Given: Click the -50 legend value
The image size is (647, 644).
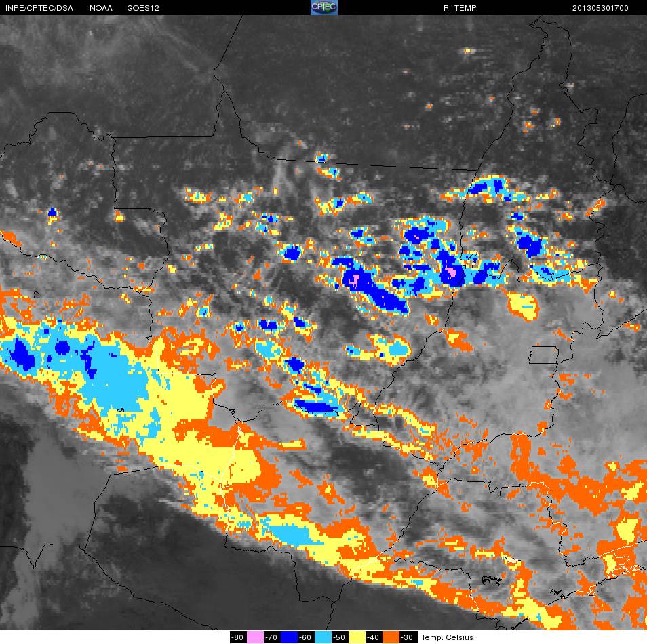Looking at the screenshot, I should click(339, 637).
